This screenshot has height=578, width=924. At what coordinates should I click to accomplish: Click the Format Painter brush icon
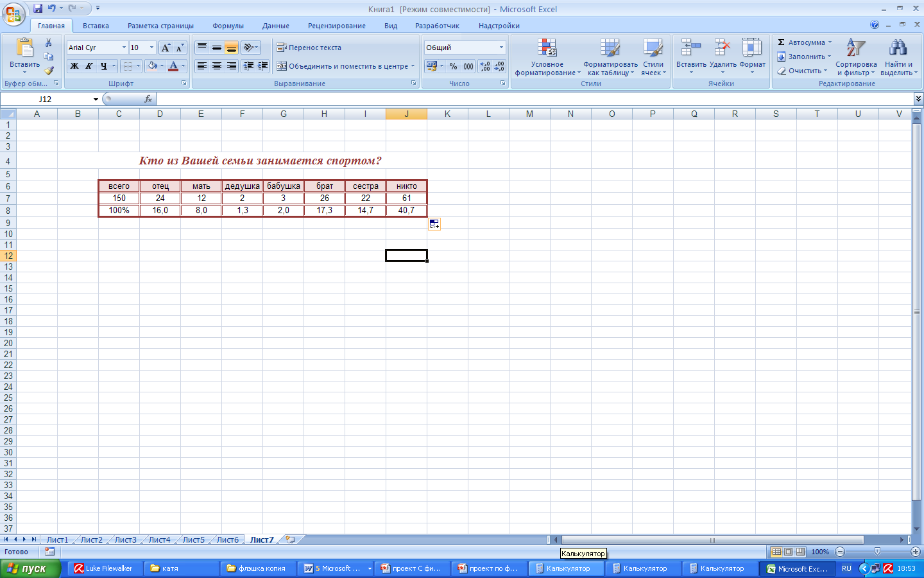point(48,71)
